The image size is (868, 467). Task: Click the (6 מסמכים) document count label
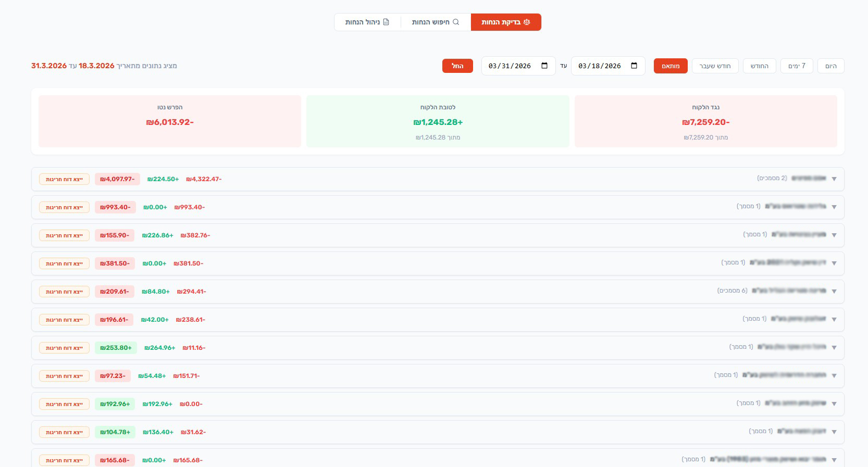point(733,291)
